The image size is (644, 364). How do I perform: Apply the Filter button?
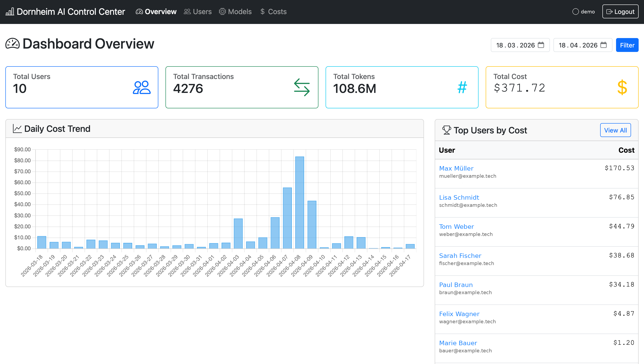[x=627, y=45]
